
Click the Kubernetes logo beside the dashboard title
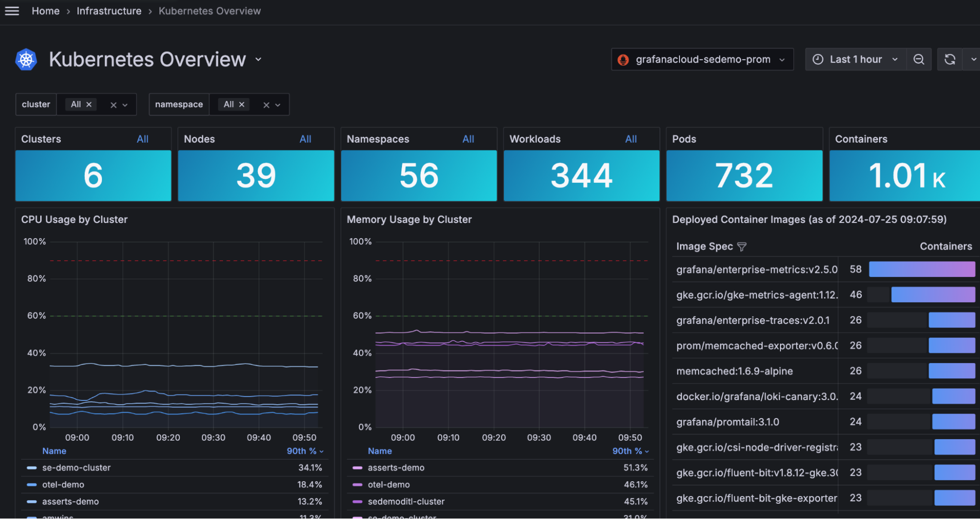[x=25, y=59]
